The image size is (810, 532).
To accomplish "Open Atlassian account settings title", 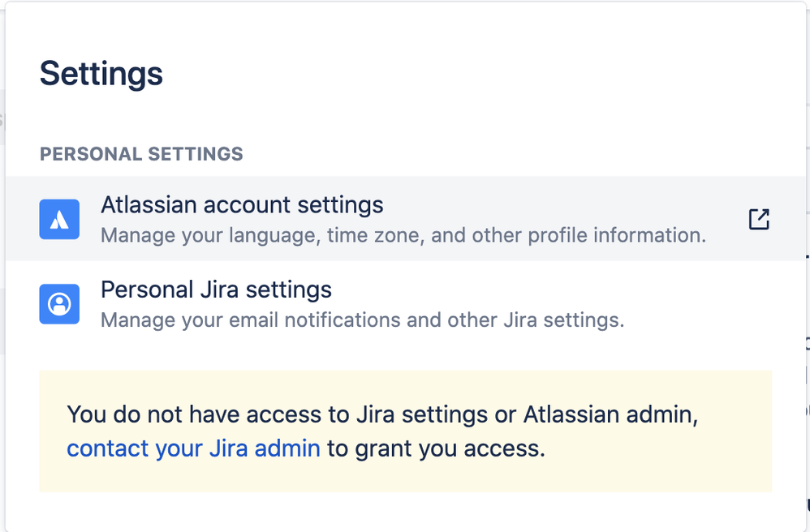I will [242, 205].
